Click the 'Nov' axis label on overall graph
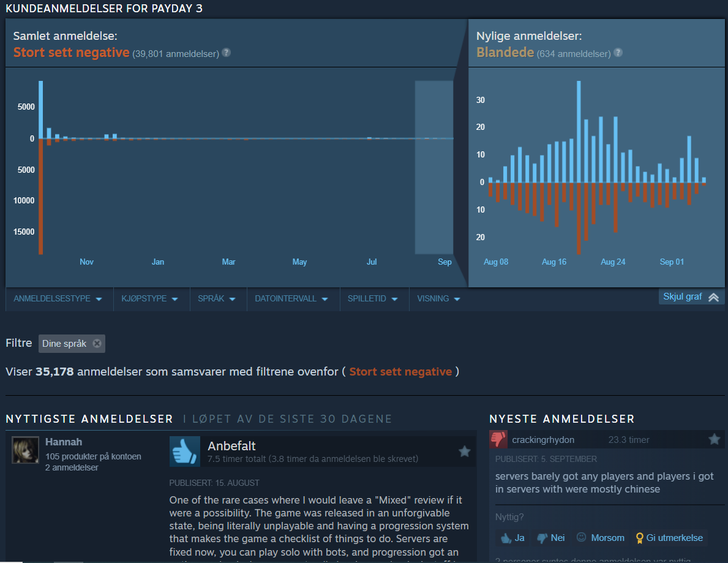Image resolution: width=728 pixels, height=563 pixels. tap(86, 262)
